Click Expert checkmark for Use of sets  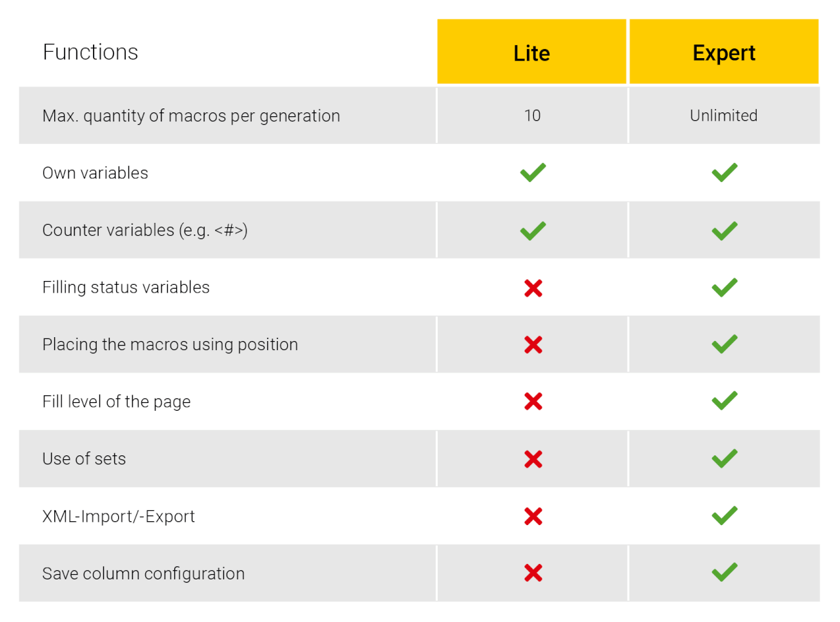coord(724,459)
